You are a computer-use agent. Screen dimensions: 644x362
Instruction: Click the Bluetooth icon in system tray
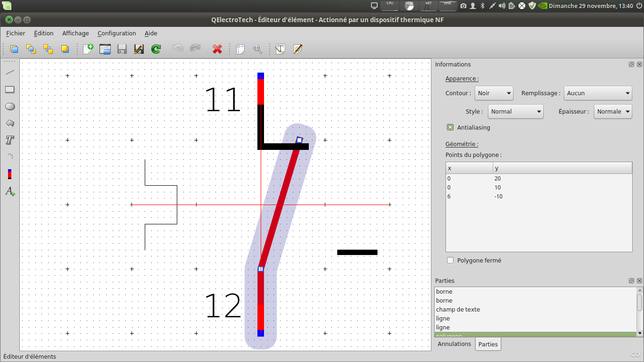pyautogui.click(x=482, y=6)
